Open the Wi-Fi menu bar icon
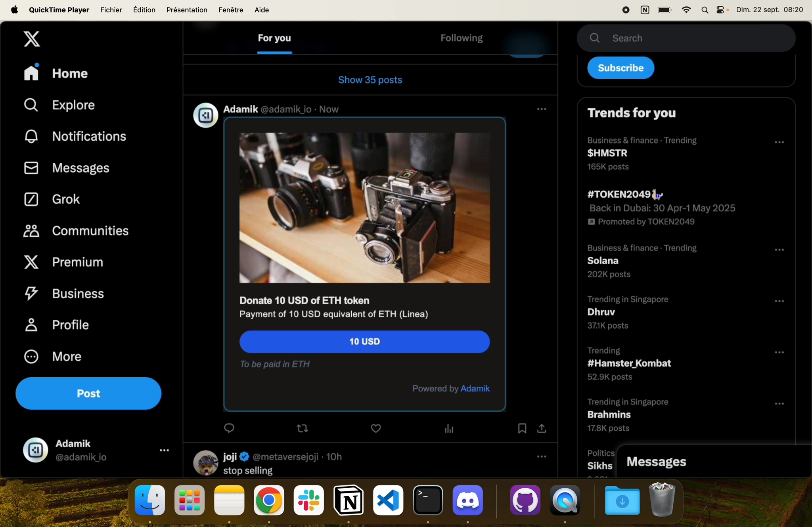 click(x=686, y=10)
